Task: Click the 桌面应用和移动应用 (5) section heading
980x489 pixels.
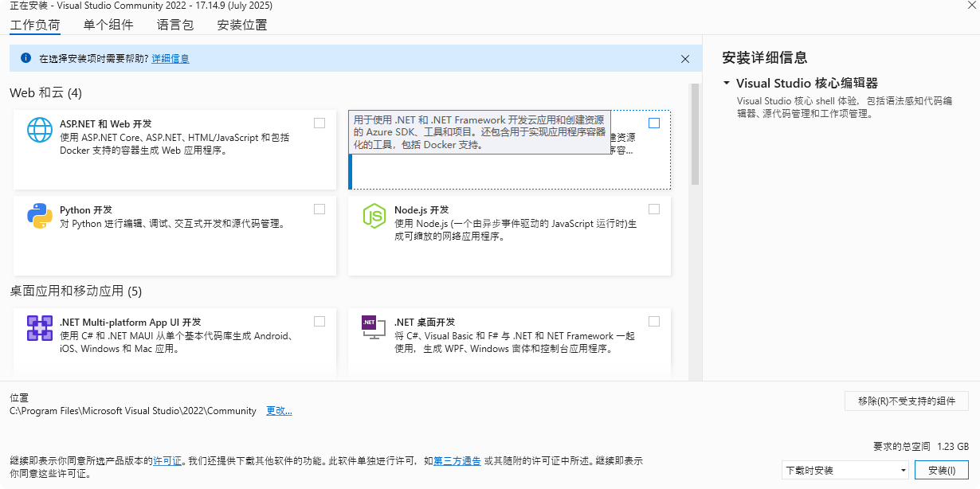Action: [76, 291]
